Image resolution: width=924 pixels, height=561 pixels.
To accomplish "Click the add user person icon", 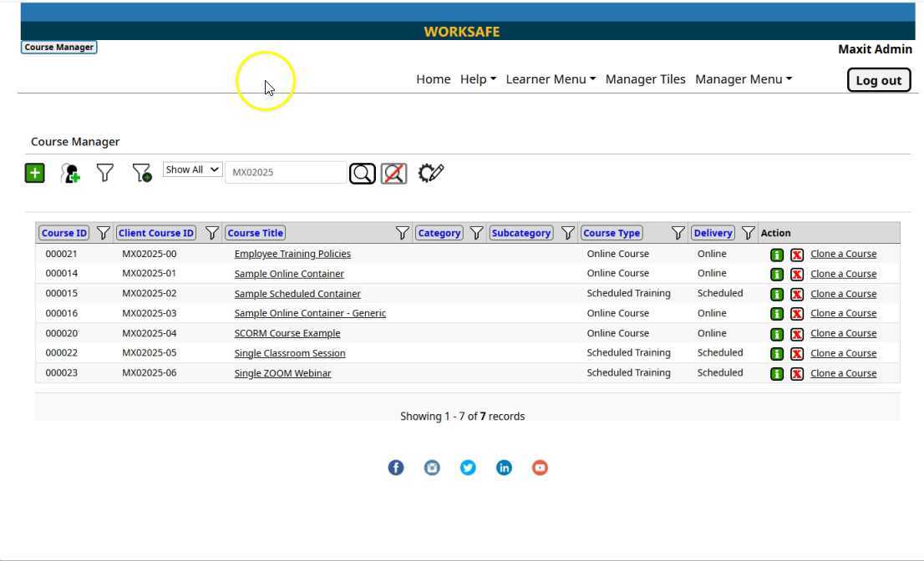I will tap(71, 173).
